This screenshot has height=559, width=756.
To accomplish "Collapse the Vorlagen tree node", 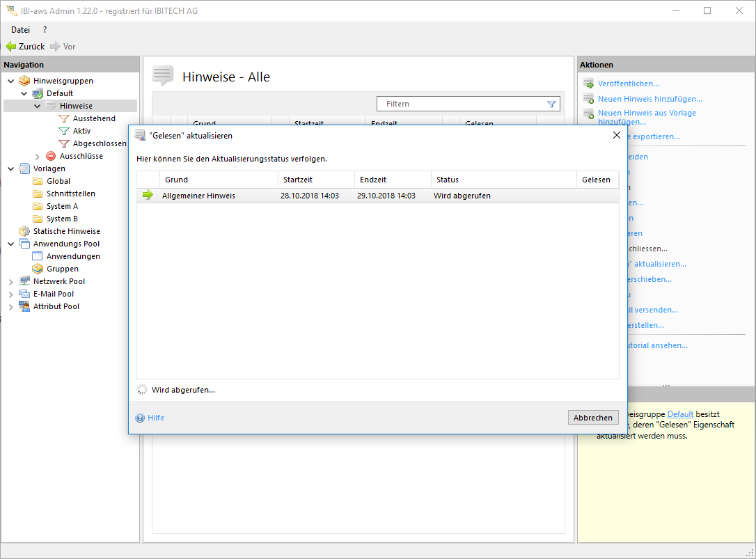I will [10, 168].
